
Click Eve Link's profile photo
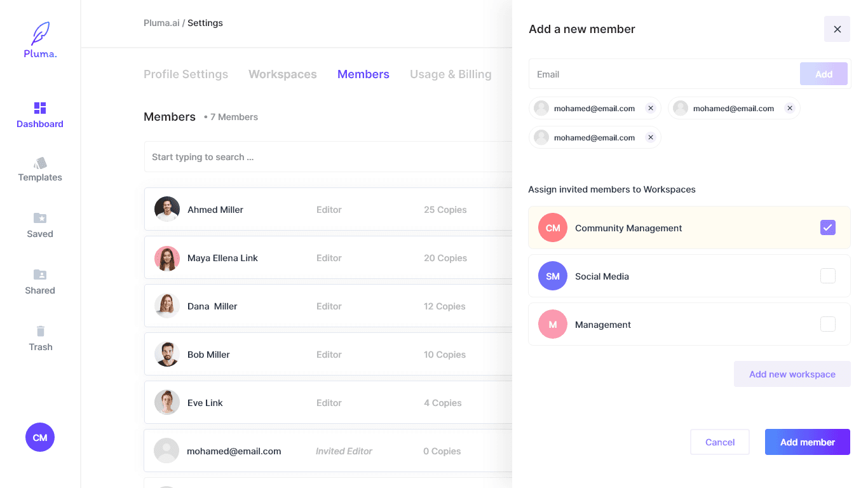point(167,402)
